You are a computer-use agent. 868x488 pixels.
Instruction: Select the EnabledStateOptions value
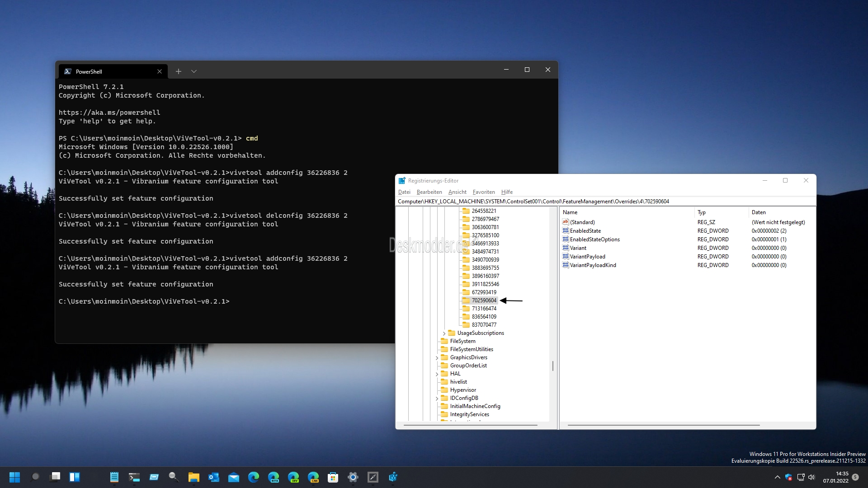pyautogui.click(x=591, y=239)
